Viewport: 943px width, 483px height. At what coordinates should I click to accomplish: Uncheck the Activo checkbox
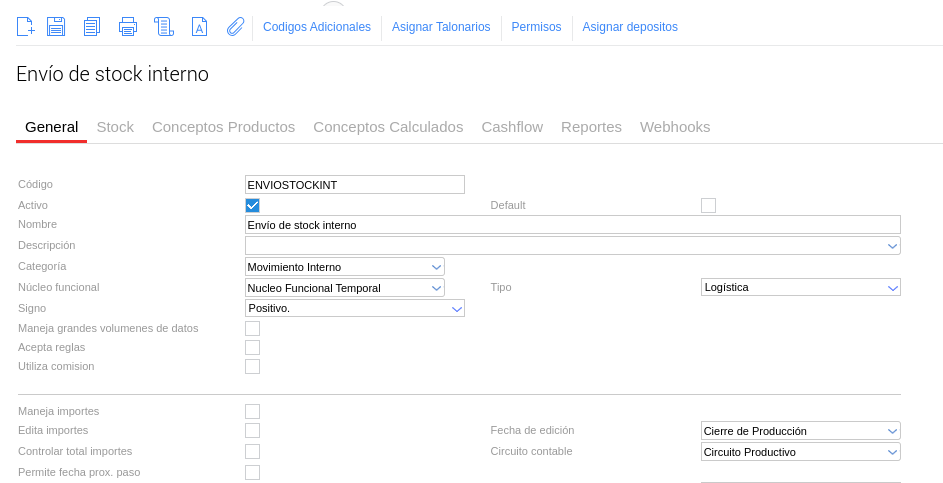(x=252, y=205)
